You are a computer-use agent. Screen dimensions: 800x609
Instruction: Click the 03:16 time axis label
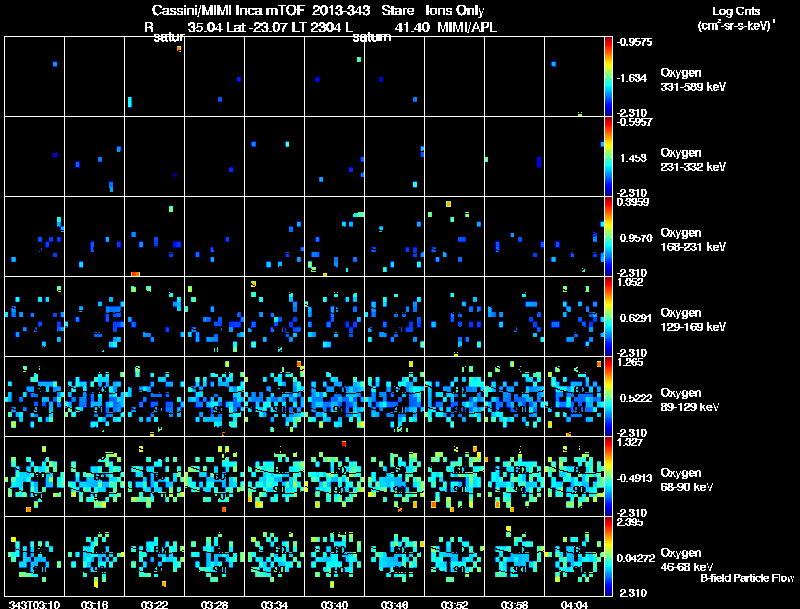(95, 604)
